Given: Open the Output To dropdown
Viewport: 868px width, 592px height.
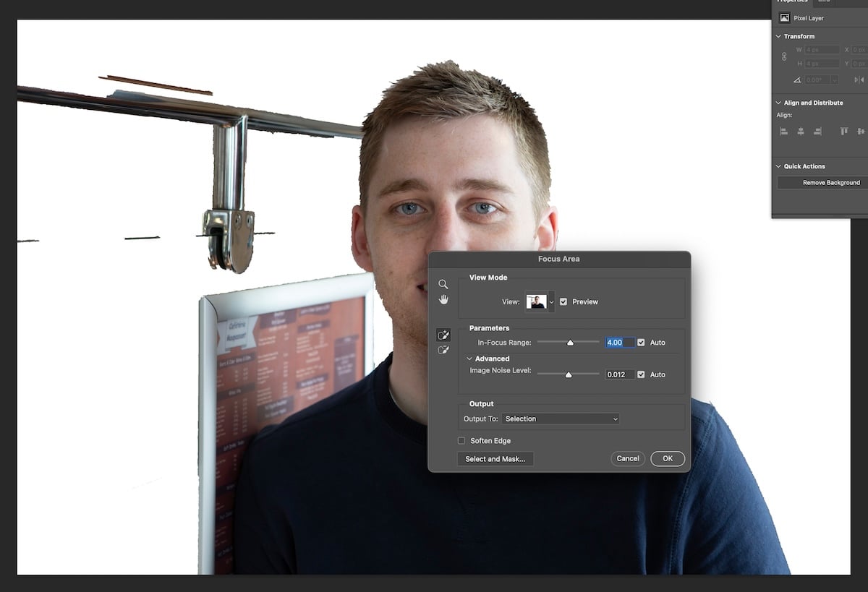Looking at the screenshot, I should (560, 419).
